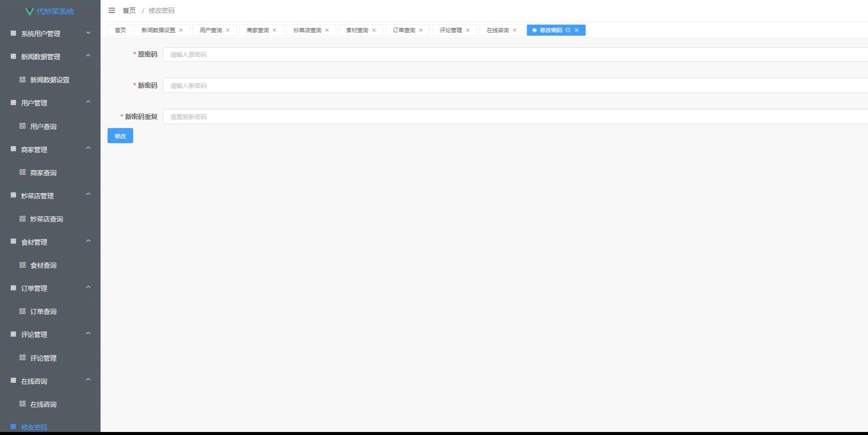
Task: Close the 修改密码 tab via its X icon
Action: coord(576,30)
